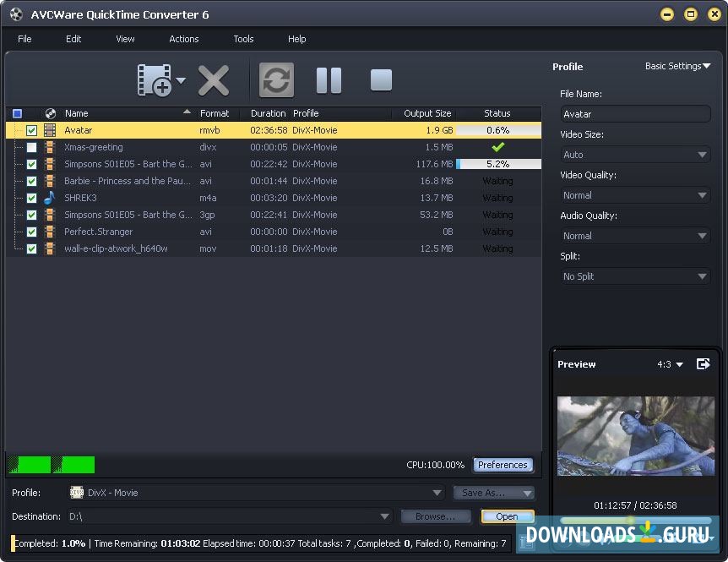Open the 4:3 aspect ratio dropdown in Preview
728x562 pixels.
coord(670,363)
